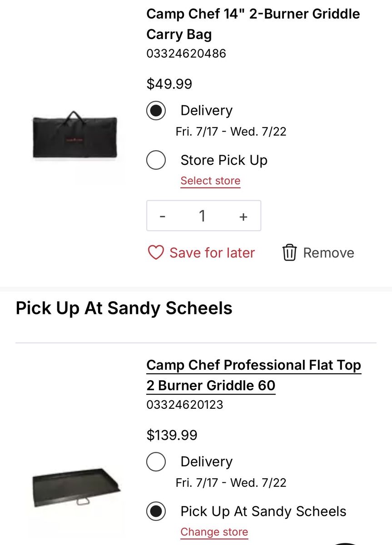Click the Remove text button
Screen dimensions: 392x545
point(328,253)
